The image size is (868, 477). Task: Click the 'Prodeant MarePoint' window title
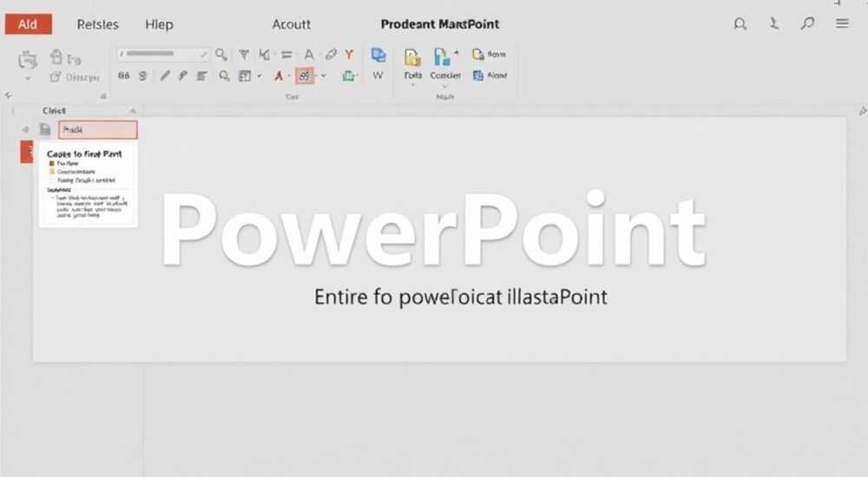440,24
